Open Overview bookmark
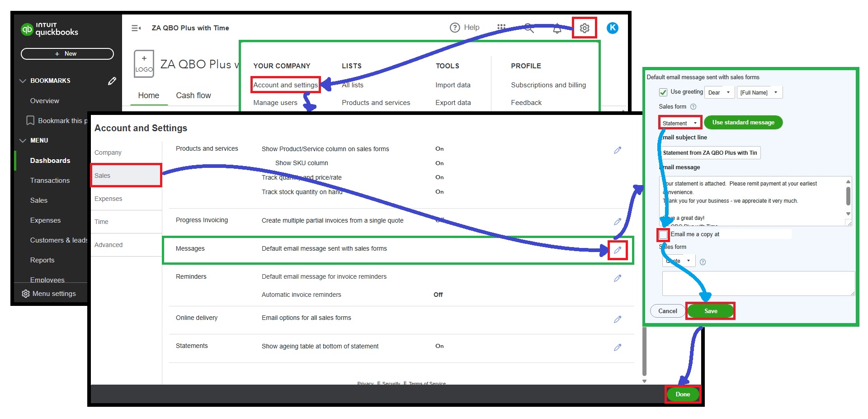 45,101
